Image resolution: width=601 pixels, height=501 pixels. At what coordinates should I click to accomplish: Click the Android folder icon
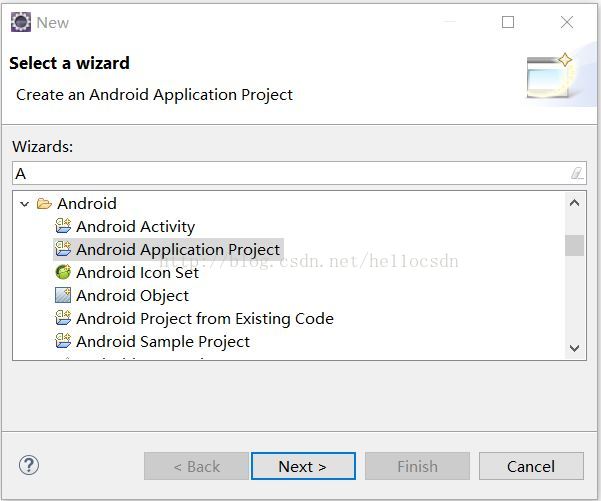[44, 203]
